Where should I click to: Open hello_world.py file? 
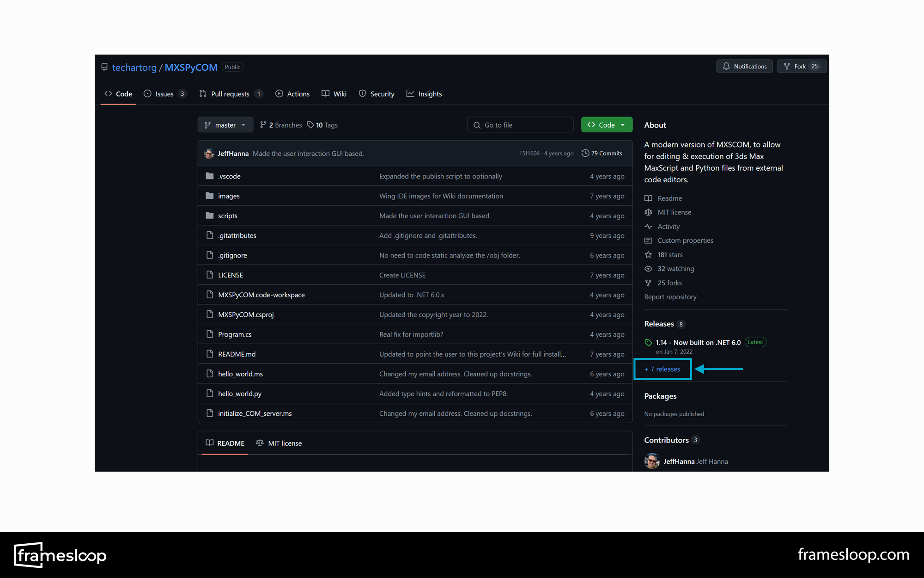[240, 394]
